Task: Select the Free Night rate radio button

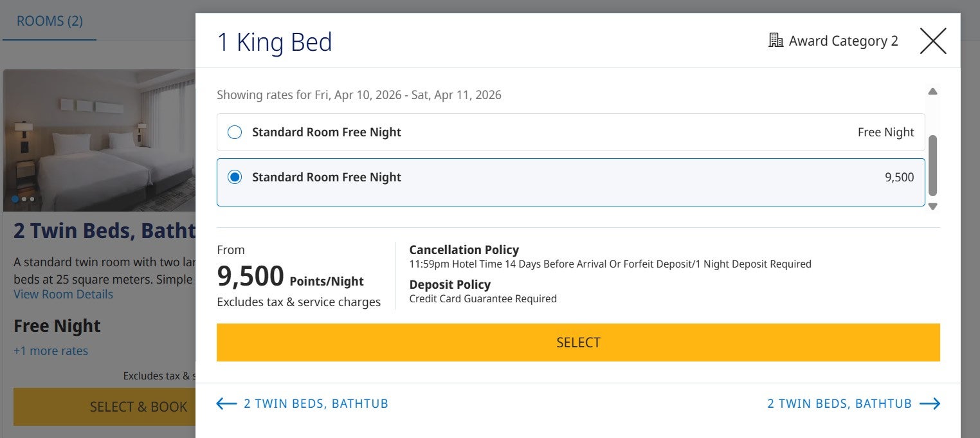Action: click(235, 132)
